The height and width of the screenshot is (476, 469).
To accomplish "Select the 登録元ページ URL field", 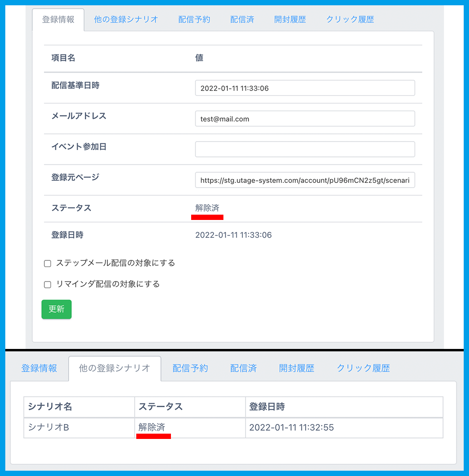I will (305, 180).
